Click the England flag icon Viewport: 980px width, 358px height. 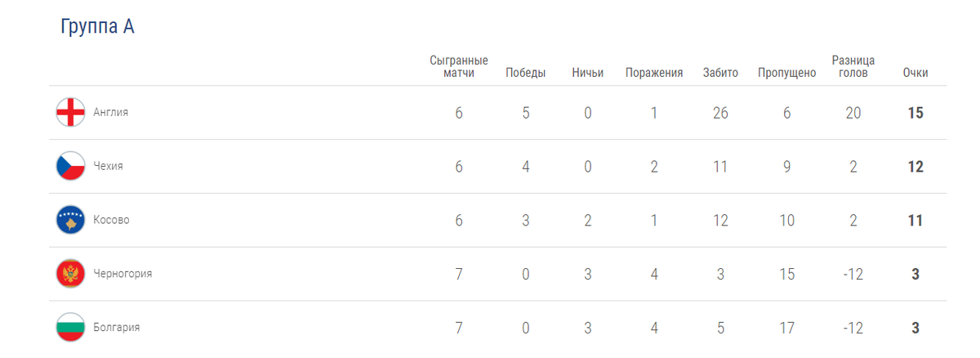70,112
